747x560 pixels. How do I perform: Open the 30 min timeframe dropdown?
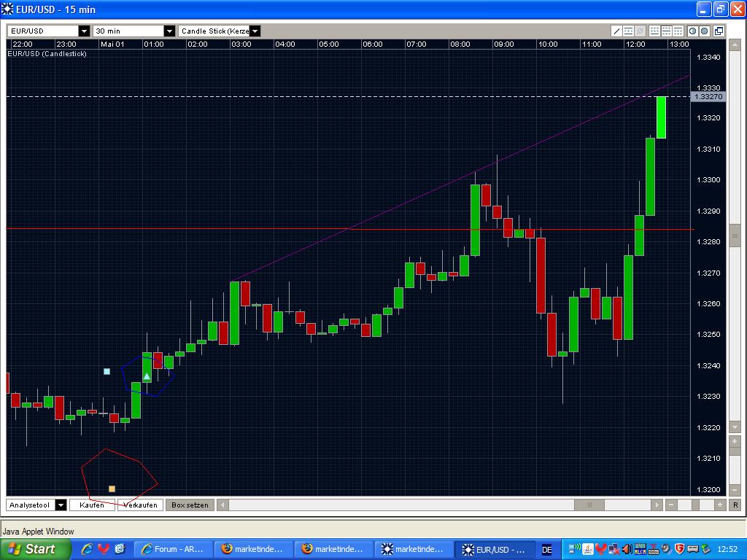click(x=169, y=31)
